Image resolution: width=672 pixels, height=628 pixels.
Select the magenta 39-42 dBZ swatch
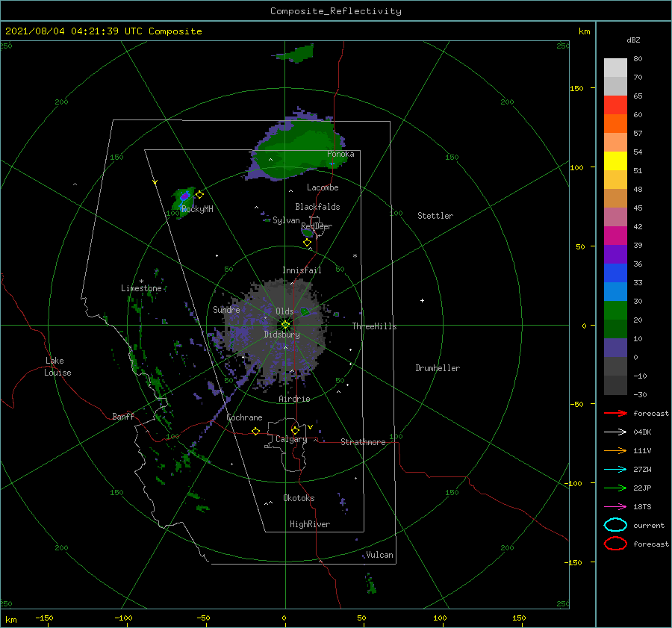[615, 236]
